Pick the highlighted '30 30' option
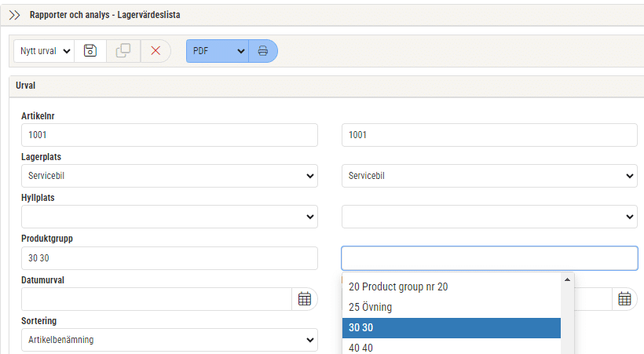 click(x=452, y=328)
